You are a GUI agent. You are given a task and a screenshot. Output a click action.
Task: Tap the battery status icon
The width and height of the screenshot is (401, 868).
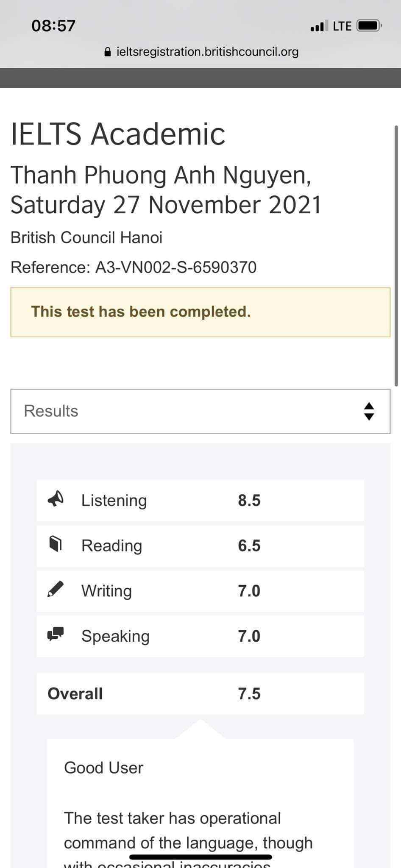(x=369, y=26)
